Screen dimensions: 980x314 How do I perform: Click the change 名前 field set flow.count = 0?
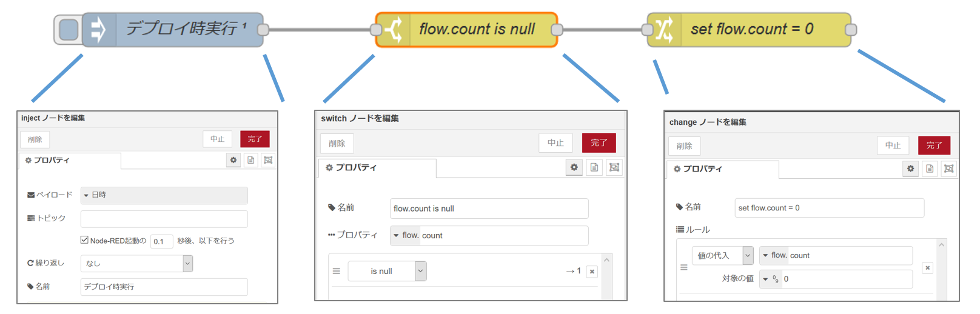(x=830, y=208)
